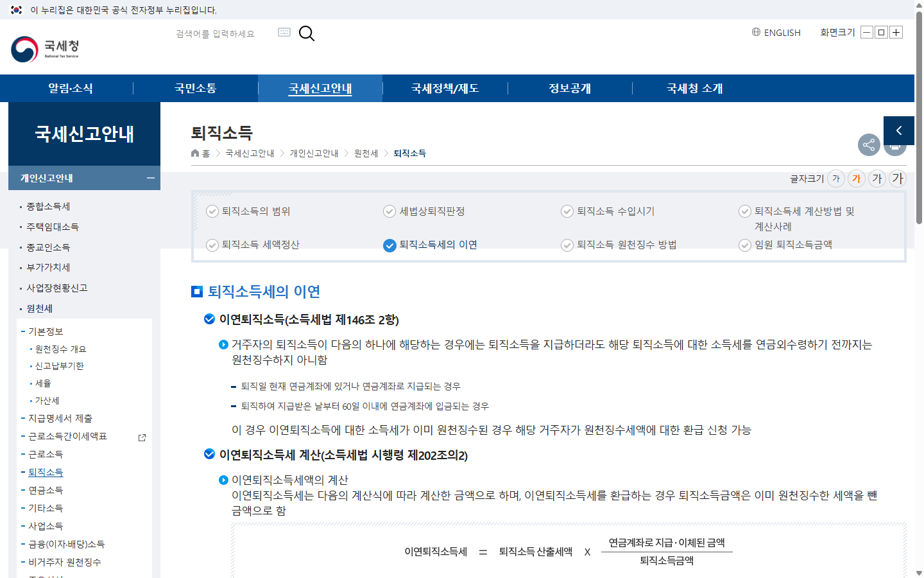Open the 알림·소식 main menu
This screenshot has height=578, width=924.
pyautogui.click(x=71, y=88)
